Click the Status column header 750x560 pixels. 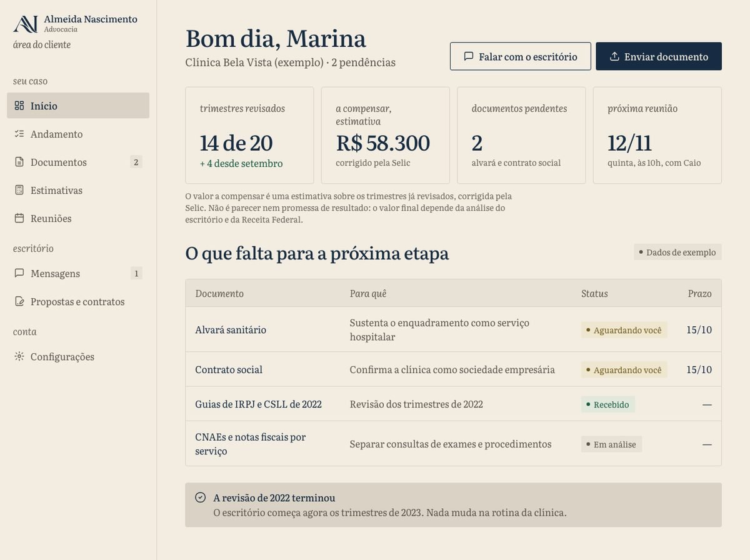coord(594,293)
